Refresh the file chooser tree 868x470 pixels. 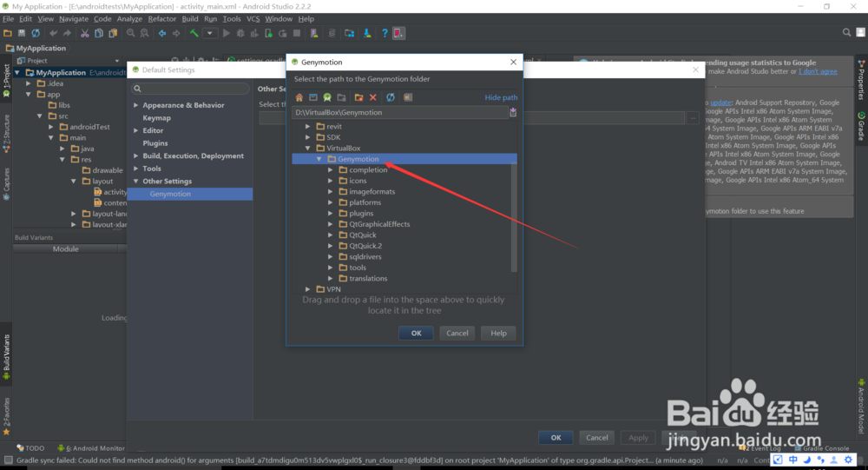[391, 97]
